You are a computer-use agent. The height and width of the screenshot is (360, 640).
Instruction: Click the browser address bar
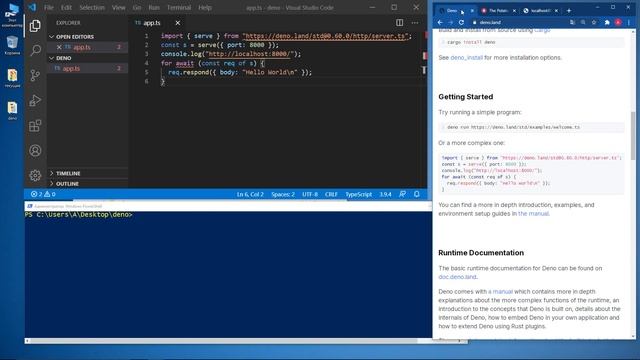(518, 22)
